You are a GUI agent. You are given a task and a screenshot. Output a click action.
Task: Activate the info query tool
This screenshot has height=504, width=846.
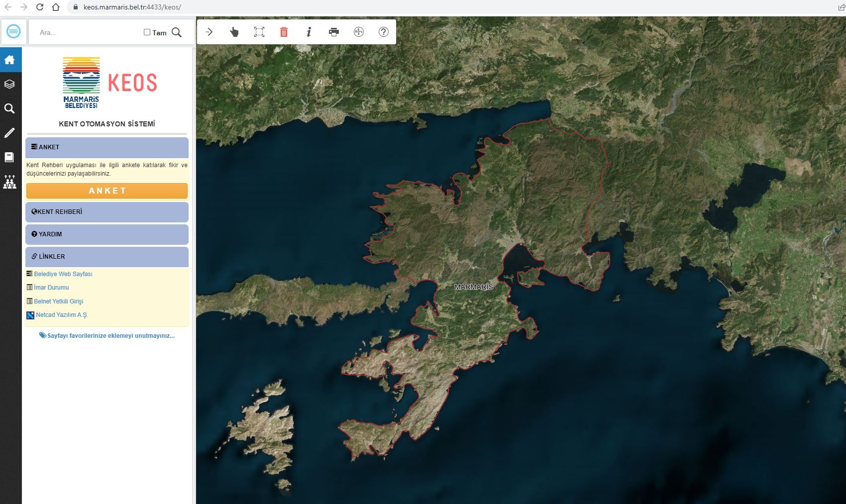(309, 32)
